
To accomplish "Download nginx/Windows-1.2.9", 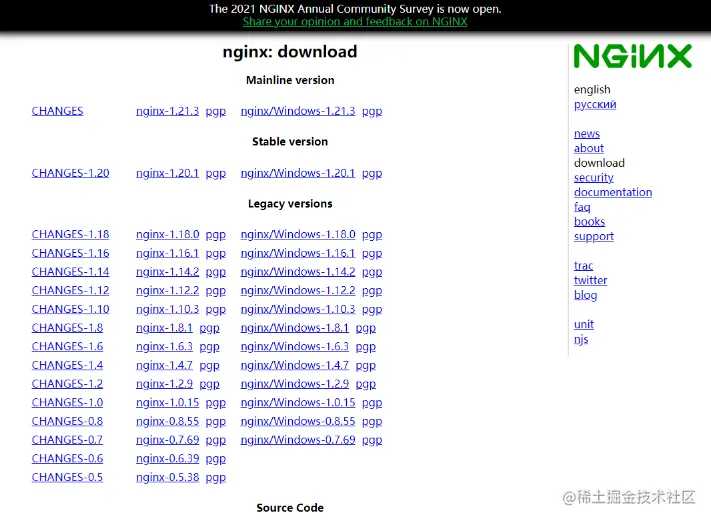I will coord(295,384).
